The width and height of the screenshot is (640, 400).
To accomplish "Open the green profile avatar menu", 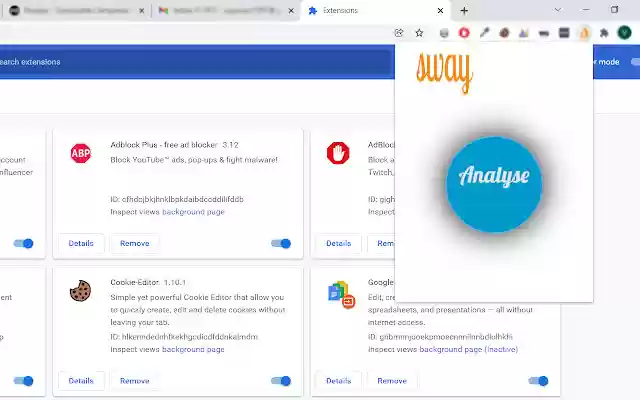I will click(x=624, y=32).
